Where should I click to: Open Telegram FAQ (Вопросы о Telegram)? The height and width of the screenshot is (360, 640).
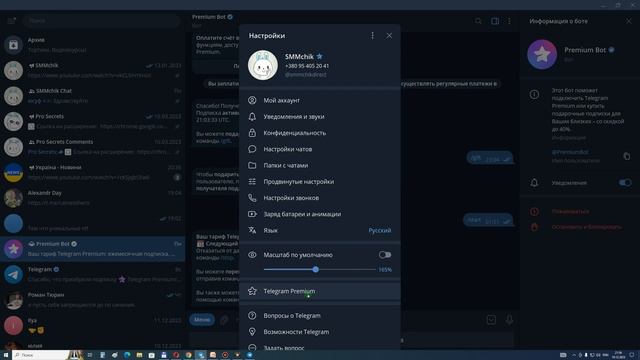click(320, 316)
